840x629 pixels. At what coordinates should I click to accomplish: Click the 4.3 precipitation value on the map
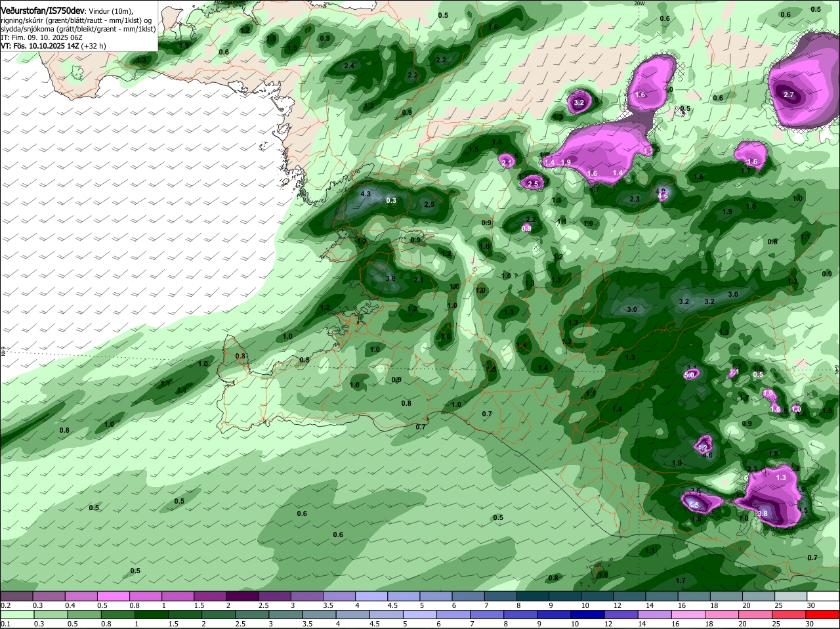click(x=366, y=194)
